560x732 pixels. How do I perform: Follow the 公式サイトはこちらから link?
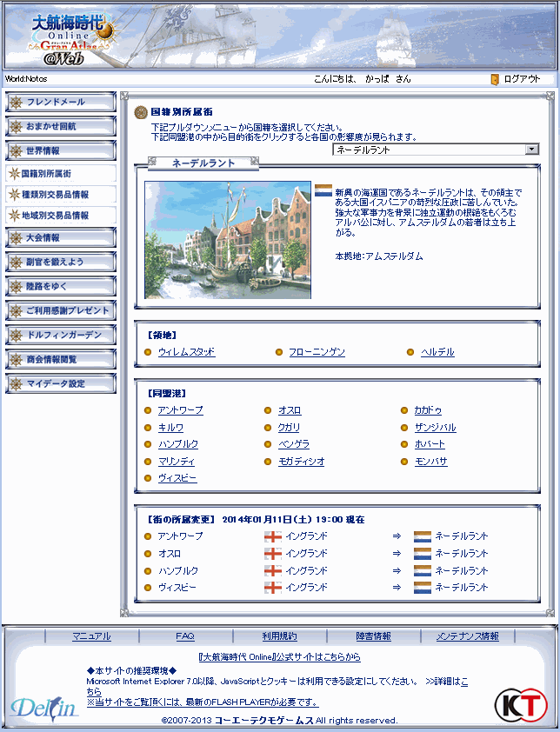click(x=280, y=657)
